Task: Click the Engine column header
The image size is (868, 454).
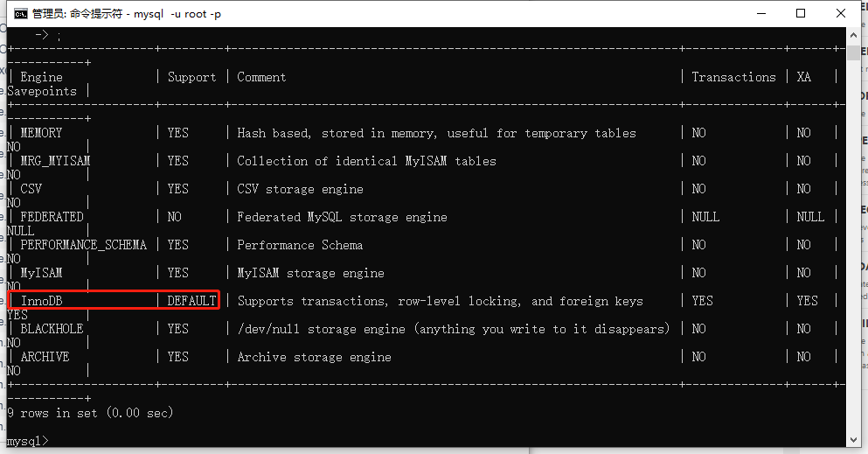Action: 41,77
